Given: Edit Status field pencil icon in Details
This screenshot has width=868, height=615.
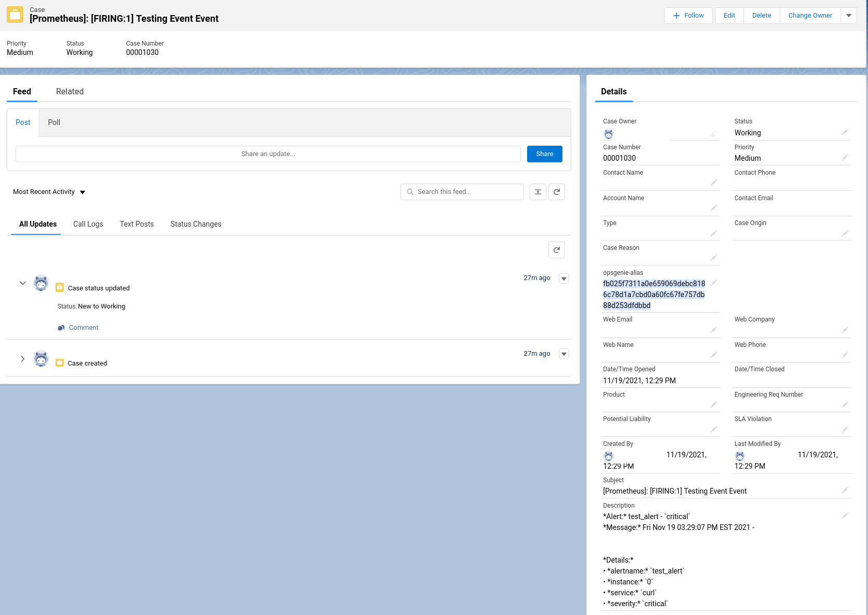Looking at the screenshot, I should click(x=845, y=132).
